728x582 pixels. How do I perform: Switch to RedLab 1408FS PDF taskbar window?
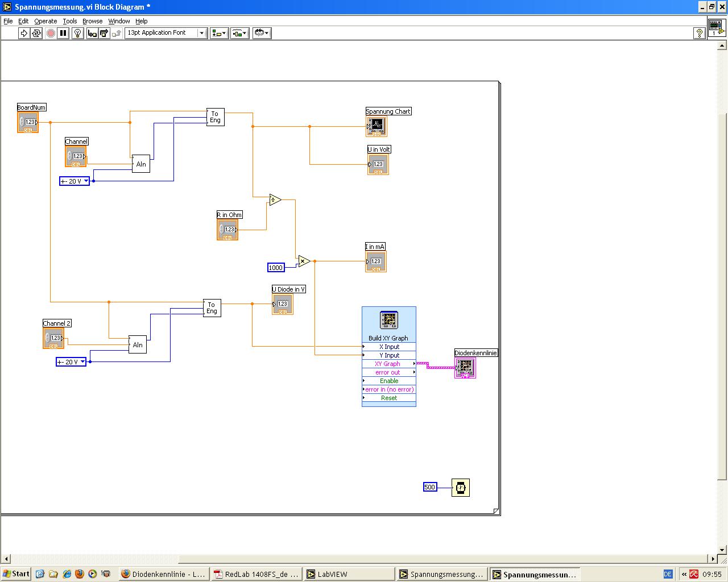click(x=257, y=574)
